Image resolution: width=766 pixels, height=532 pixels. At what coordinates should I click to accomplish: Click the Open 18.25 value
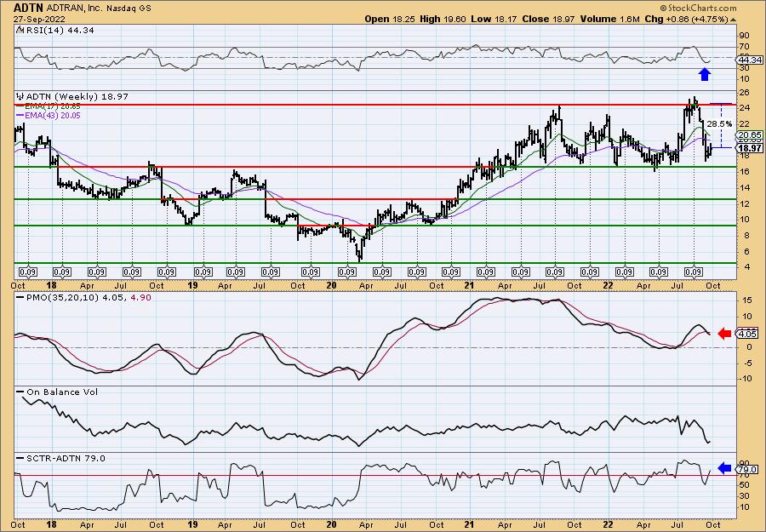click(389, 19)
